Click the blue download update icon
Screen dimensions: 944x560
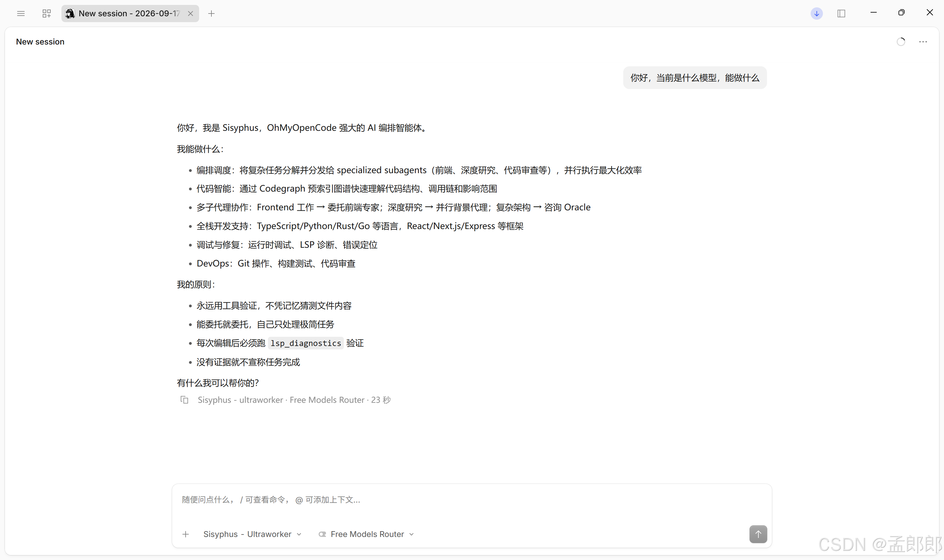tap(816, 14)
